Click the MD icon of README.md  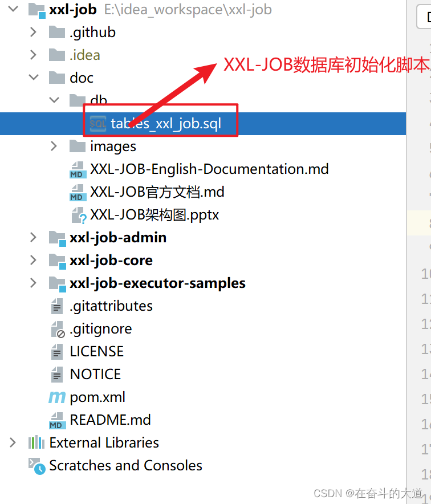[x=57, y=421]
